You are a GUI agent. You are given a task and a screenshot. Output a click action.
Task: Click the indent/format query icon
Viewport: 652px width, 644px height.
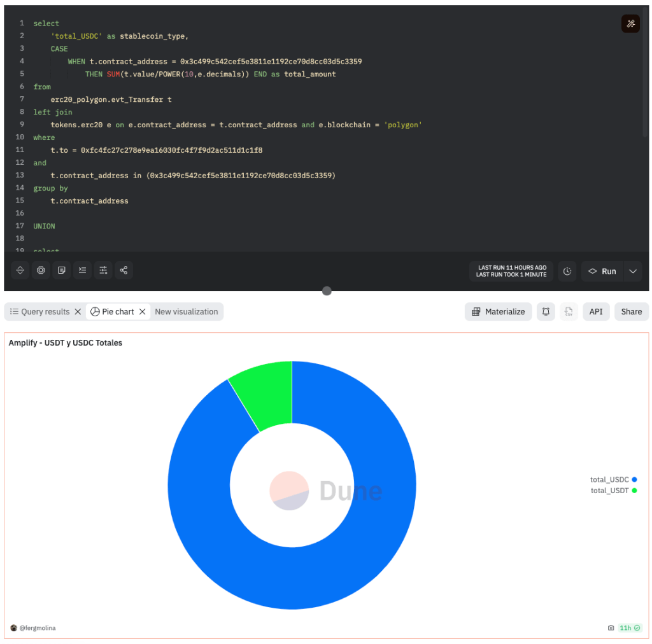tap(82, 270)
